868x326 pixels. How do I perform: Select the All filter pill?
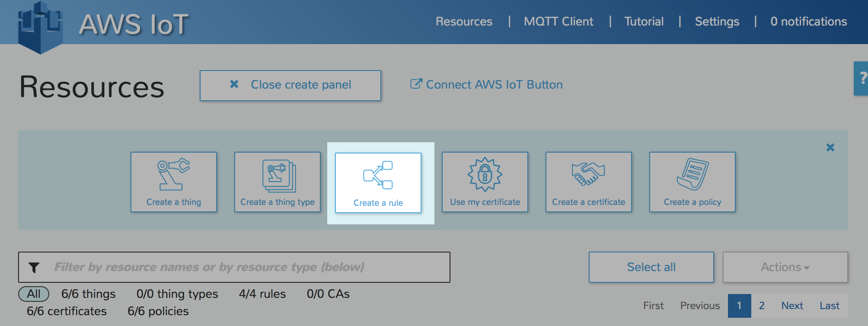click(34, 294)
